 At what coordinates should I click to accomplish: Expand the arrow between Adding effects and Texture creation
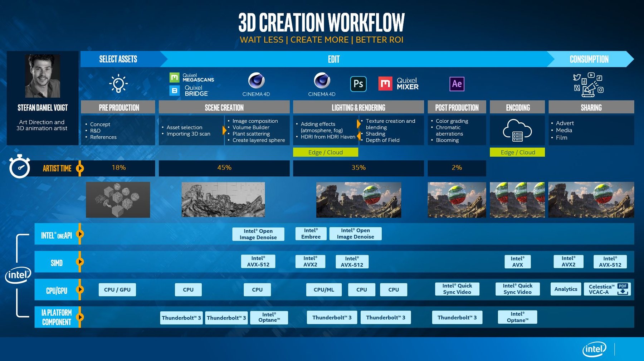pos(358,124)
